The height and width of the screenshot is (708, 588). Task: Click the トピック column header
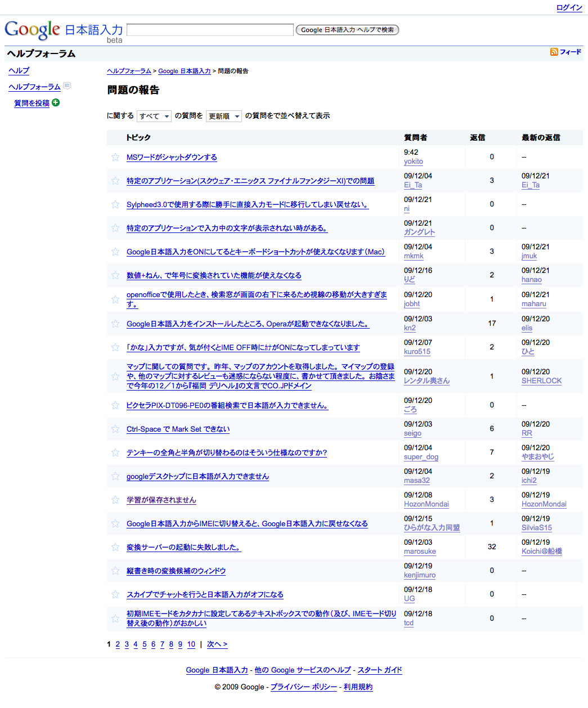(138, 137)
